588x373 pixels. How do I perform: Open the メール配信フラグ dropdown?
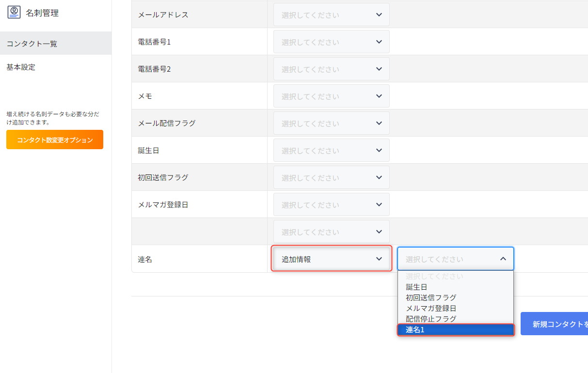(331, 124)
